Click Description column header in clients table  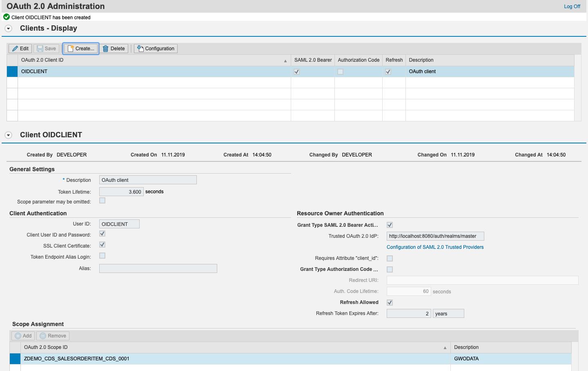(x=490, y=60)
